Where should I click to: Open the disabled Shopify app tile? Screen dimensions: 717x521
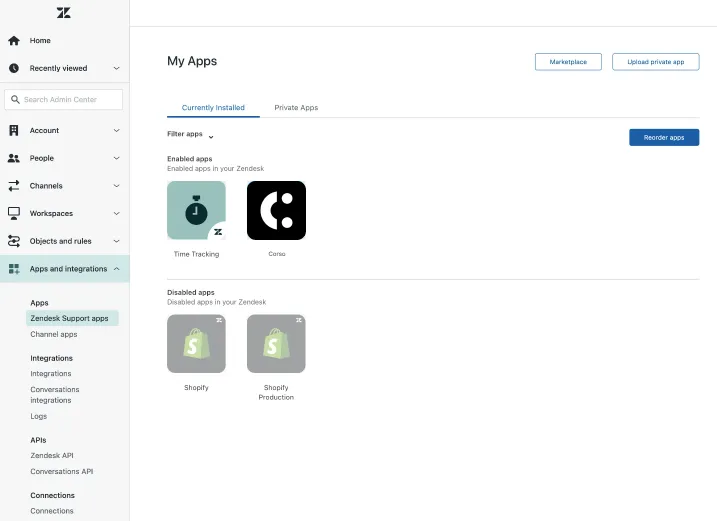(x=196, y=344)
